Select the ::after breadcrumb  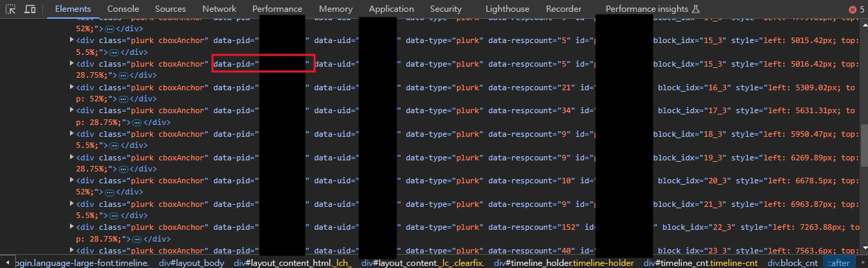pyautogui.click(x=838, y=263)
